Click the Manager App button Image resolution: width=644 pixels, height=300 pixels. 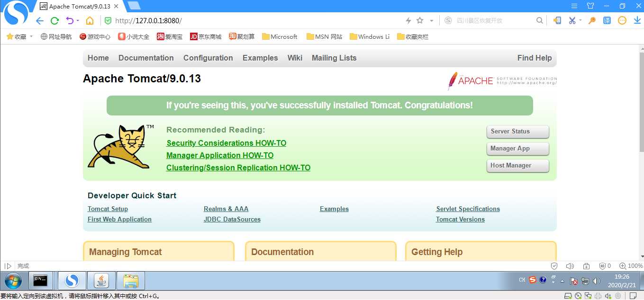pos(517,149)
